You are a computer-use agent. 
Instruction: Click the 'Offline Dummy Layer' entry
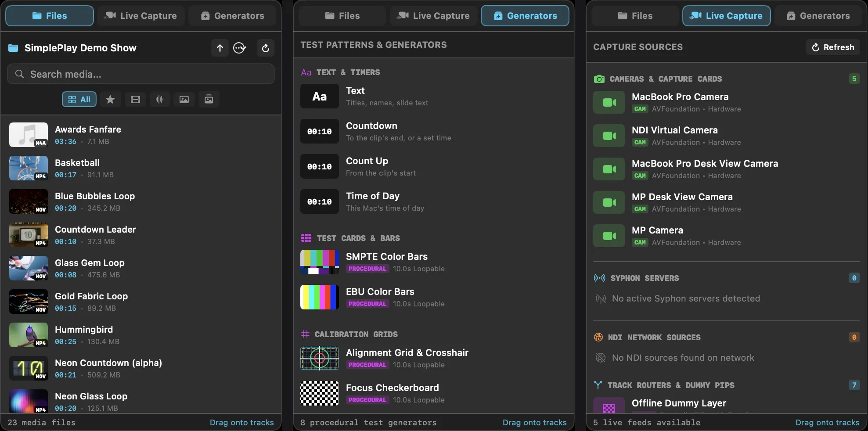coord(726,405)
